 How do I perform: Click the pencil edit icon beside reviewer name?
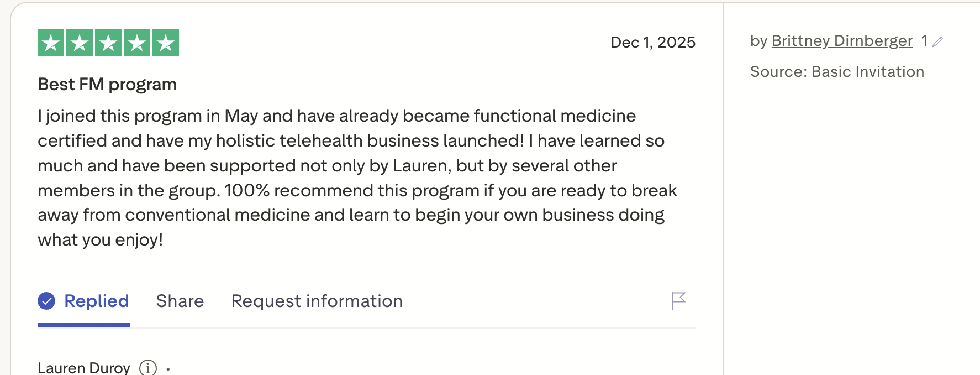click(937, 41)
